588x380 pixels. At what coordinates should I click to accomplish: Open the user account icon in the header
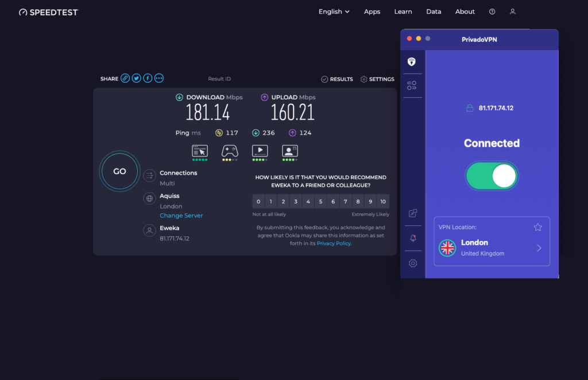(513, 11)
